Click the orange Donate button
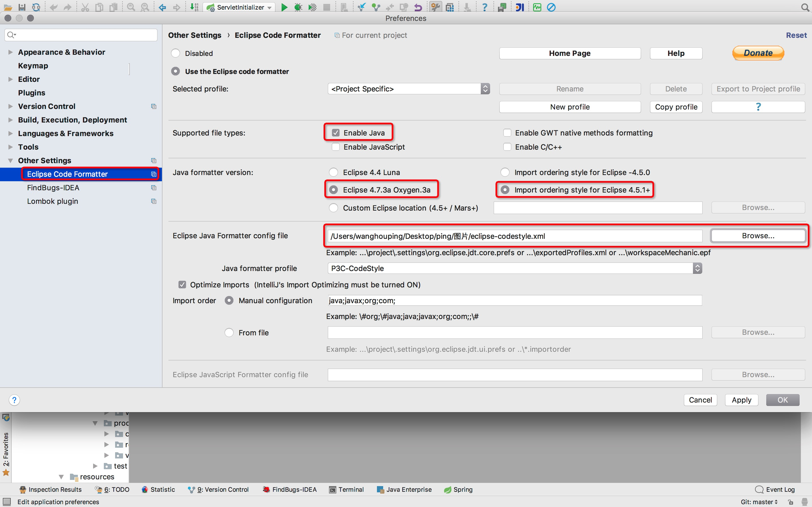The width and height of the screenshot is (812, 507). coord(758,53)
